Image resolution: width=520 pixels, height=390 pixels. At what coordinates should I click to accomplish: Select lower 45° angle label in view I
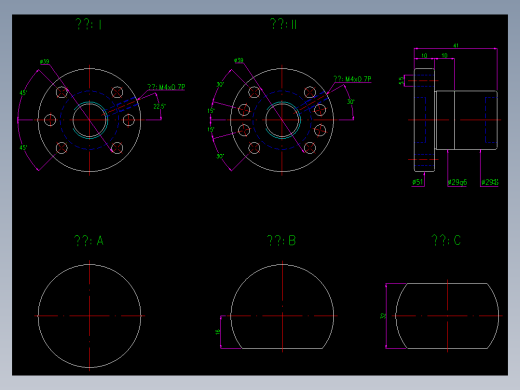[x=23, y=147]
